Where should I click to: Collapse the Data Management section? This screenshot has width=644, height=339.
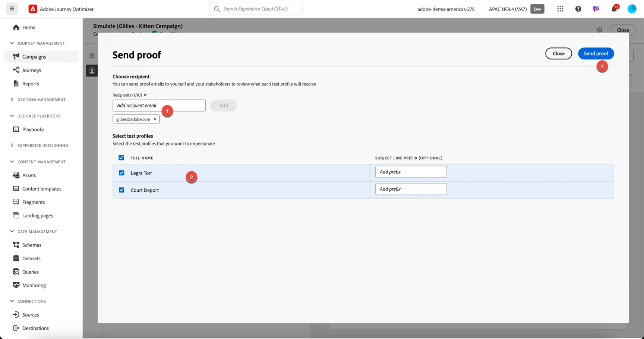coord(12,232)
